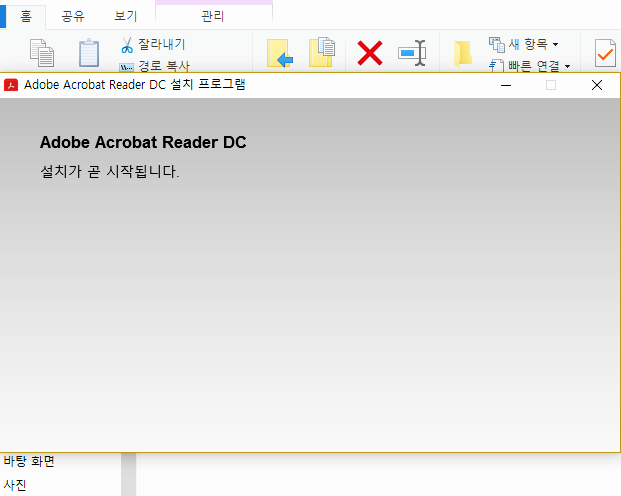Switch to the 보기 ribbon tab

126,17
